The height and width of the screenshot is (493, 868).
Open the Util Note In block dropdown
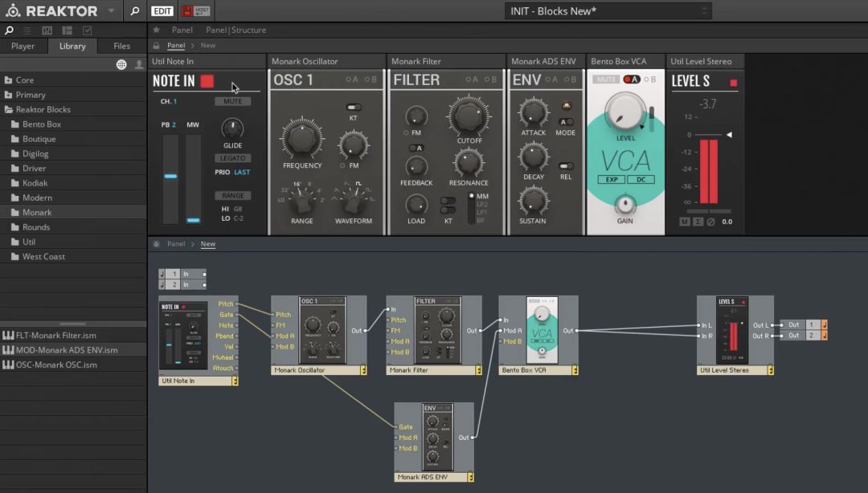point(235,381)
